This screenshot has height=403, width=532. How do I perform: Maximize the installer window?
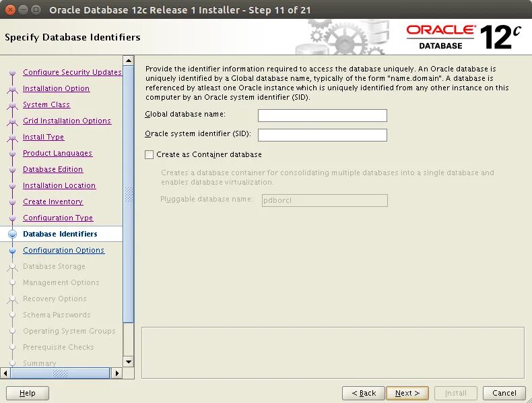point(36,9)
